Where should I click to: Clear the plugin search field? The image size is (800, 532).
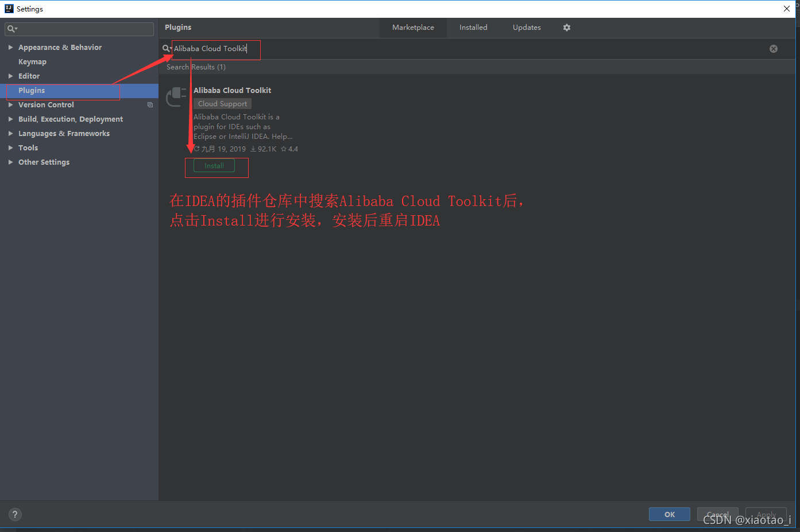pos(774,49)
